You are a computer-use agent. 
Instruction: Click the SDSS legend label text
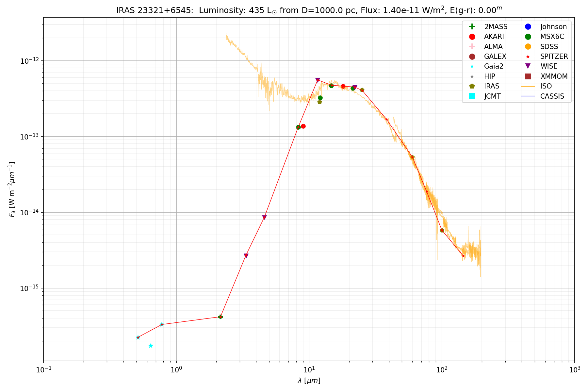coord(549,47)
